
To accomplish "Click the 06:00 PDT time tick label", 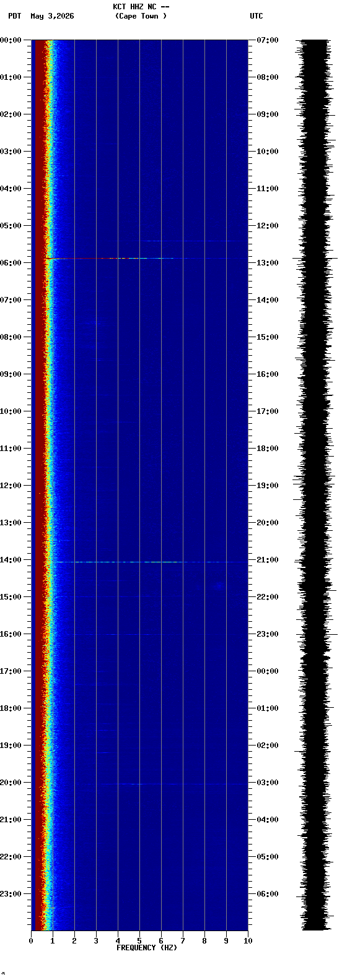I will click(x=11, y=263).
